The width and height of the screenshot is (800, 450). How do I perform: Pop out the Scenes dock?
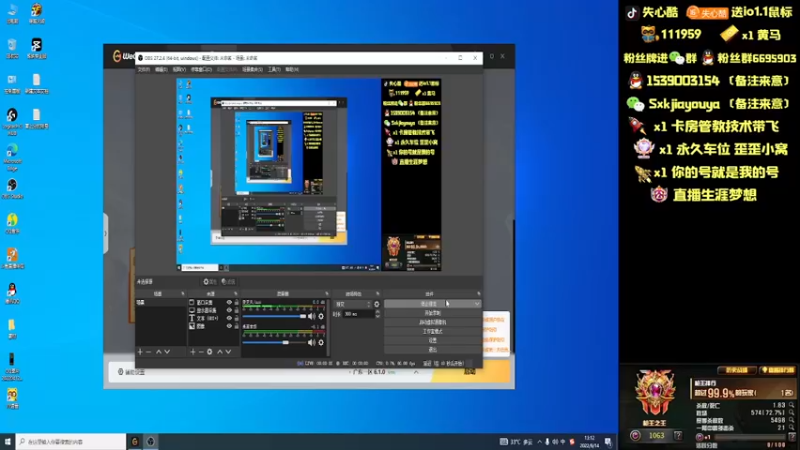(183, 294)
